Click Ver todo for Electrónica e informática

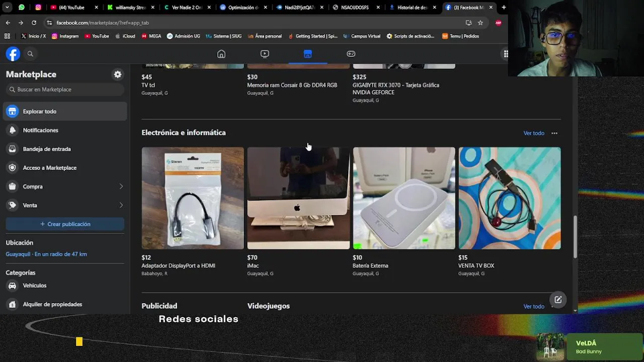click(x=534, y=133)
